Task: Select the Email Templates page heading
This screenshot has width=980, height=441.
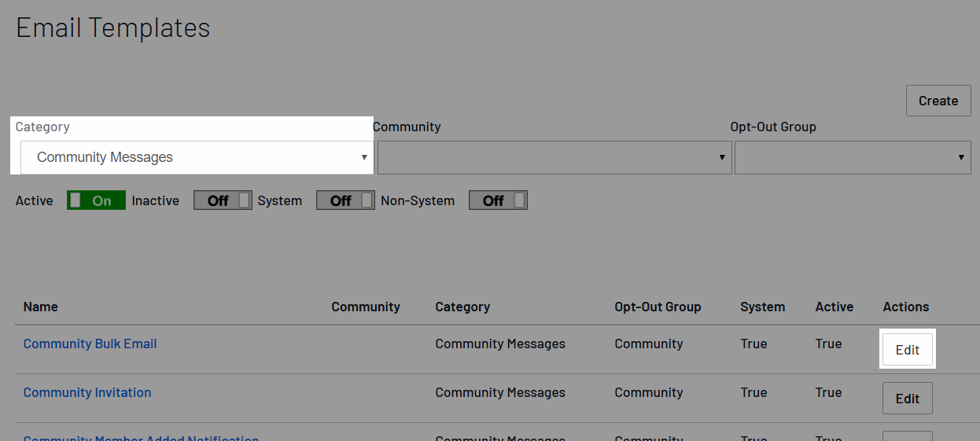Action: coord(113,28)
